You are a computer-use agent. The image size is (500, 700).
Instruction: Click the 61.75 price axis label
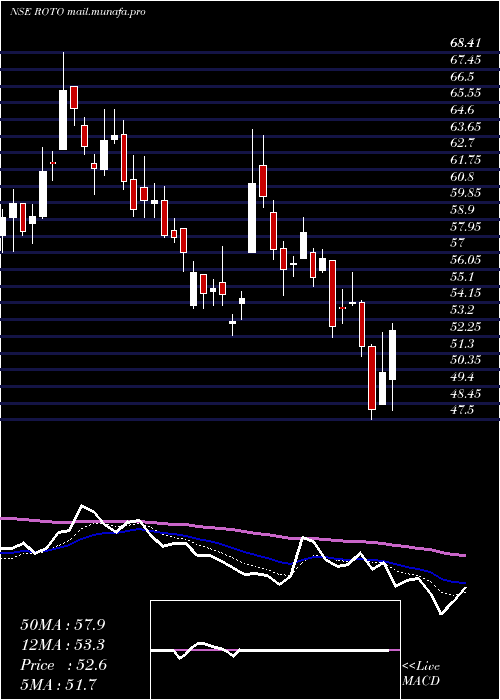466,160
